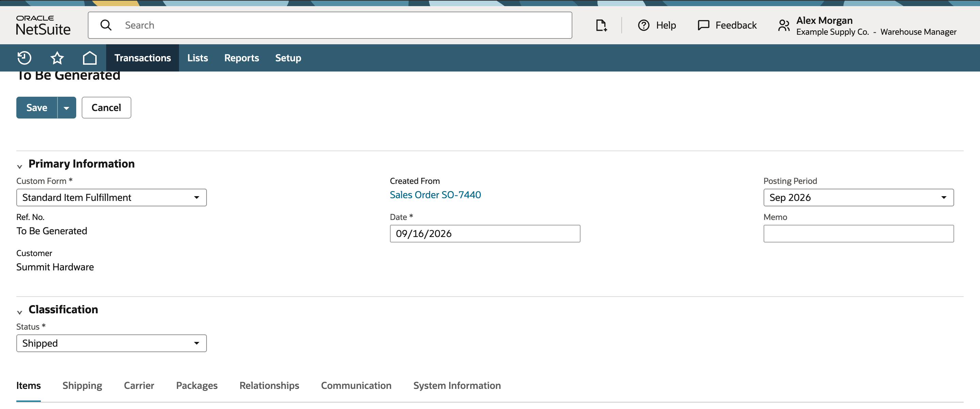This screenshot has height=409, width=980.
Task: Click the Help question mark icon
Action: tap(644, 25)
